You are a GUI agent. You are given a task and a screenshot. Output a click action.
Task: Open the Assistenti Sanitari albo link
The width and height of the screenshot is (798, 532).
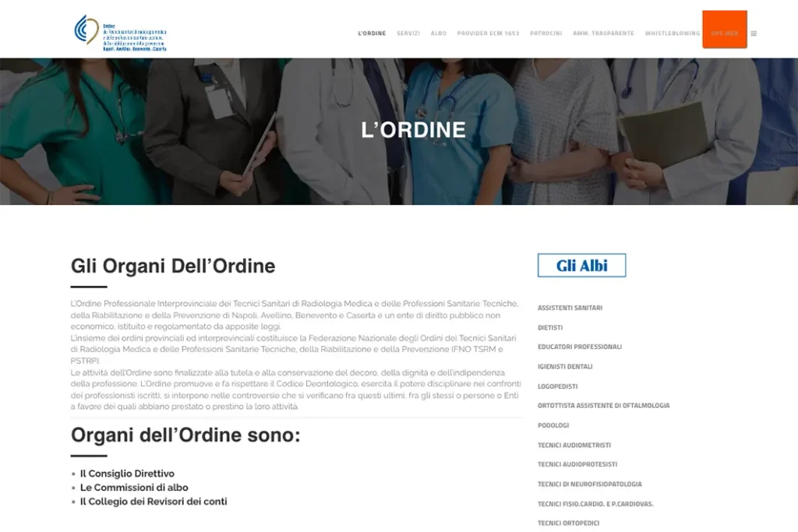coord(570,308)
